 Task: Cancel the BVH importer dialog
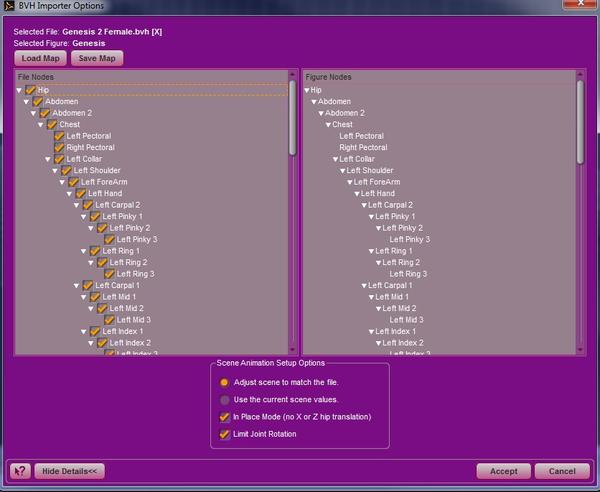[x=562, y=471]
